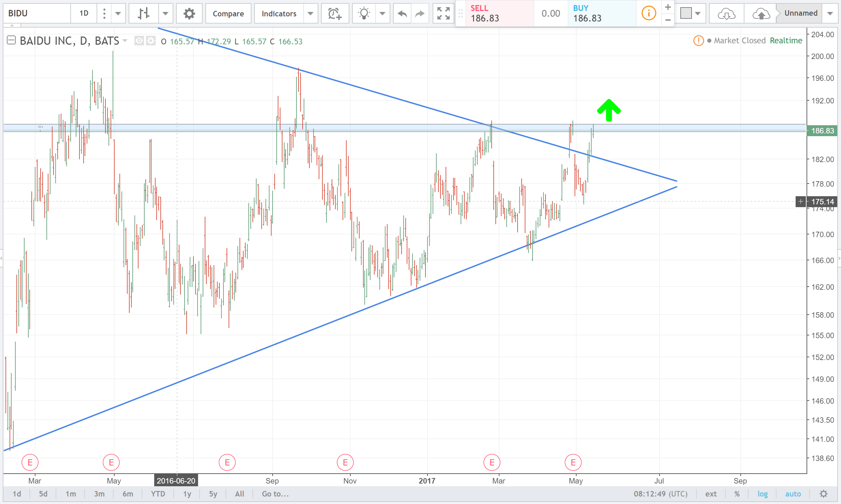Click earnings marker near November
Viewport: 841px width, 504px height.
point(345,462)
